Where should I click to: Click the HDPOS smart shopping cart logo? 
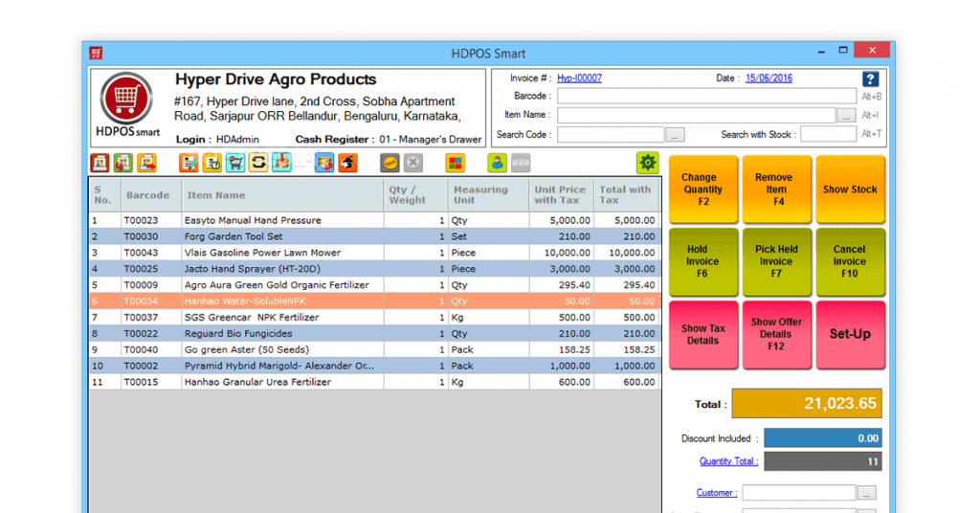[127, 98]
